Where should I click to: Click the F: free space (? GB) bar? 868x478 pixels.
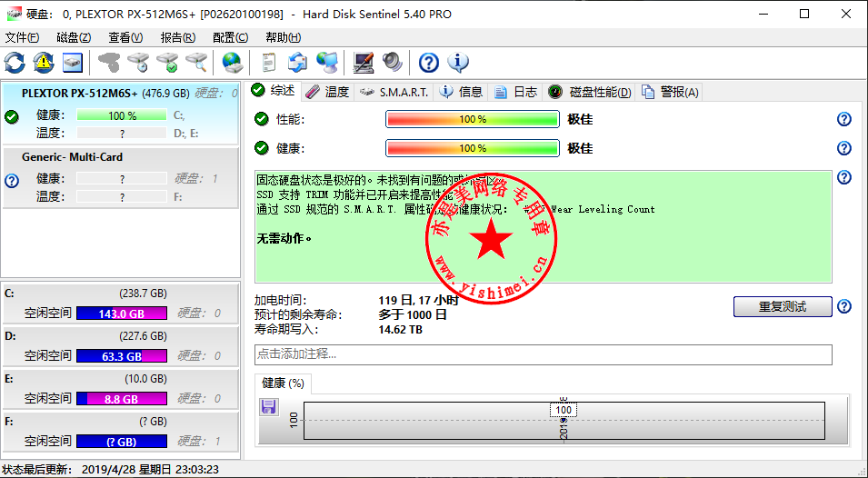(x=121, y=442)
